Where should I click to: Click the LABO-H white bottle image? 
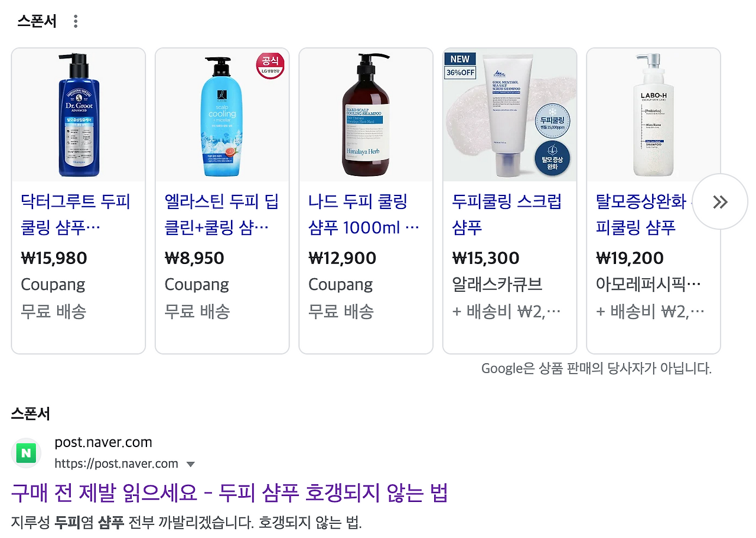point(653,115)
